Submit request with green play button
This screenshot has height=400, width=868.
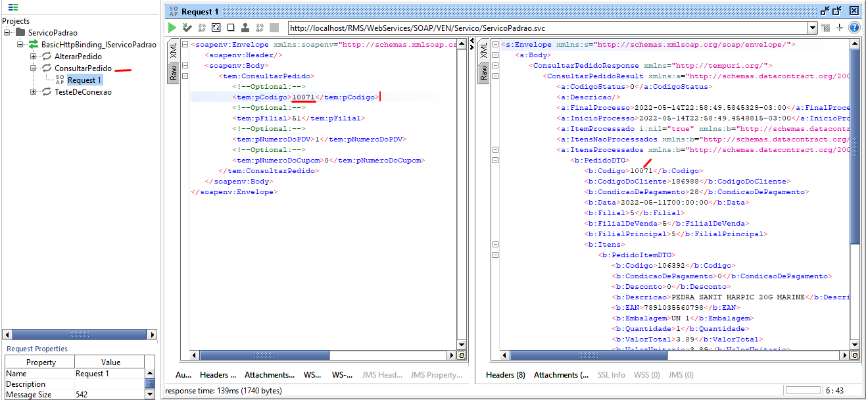[x=172, y=28]
